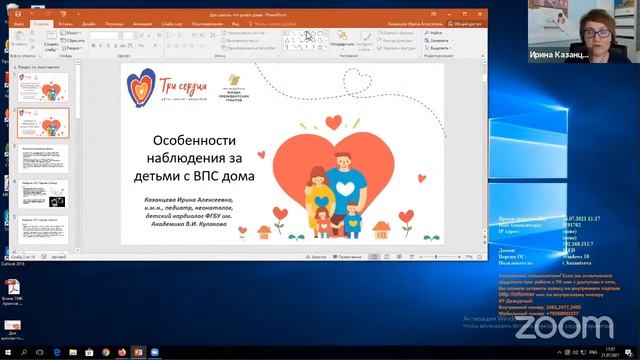Open File Explorer from the taskbar
The height and width of the screenshot is (360, 640).
[73, 352]
